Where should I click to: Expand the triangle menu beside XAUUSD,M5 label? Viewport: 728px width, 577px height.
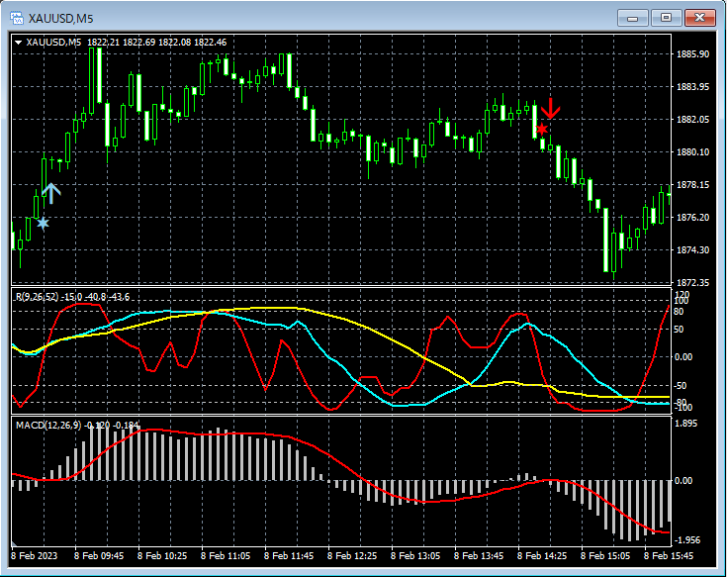point(18,43)
